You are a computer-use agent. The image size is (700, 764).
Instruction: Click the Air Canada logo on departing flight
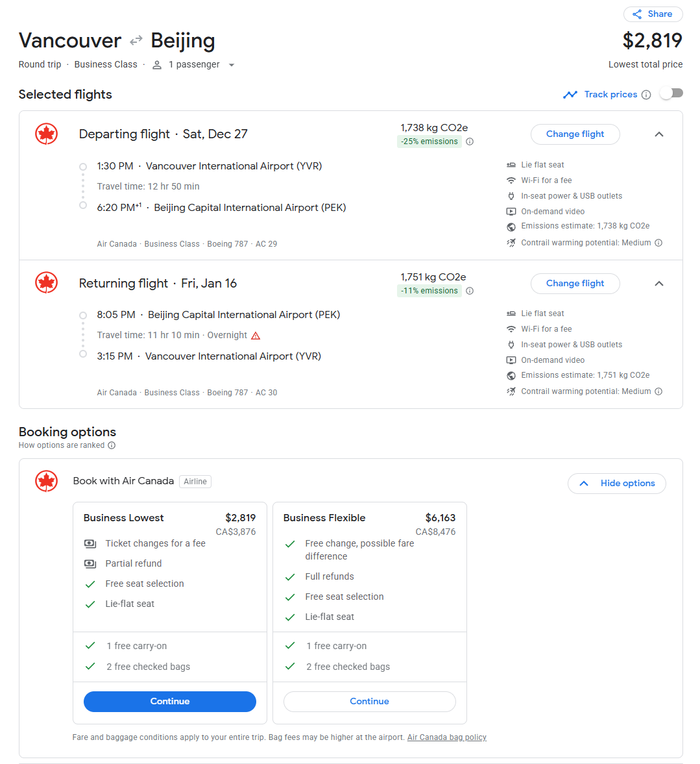tap(47, 134)
